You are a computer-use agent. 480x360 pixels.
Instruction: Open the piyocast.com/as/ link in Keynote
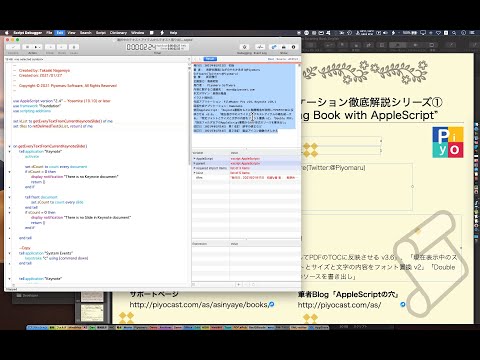coord(339,305)
